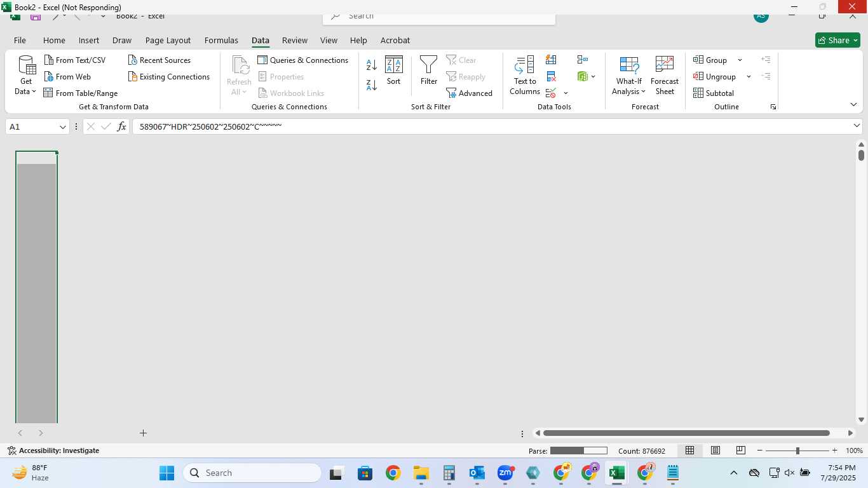The width and height of the screenshot is (868, 488).
Task: Switch to the View tab
Action: point(329,40)
